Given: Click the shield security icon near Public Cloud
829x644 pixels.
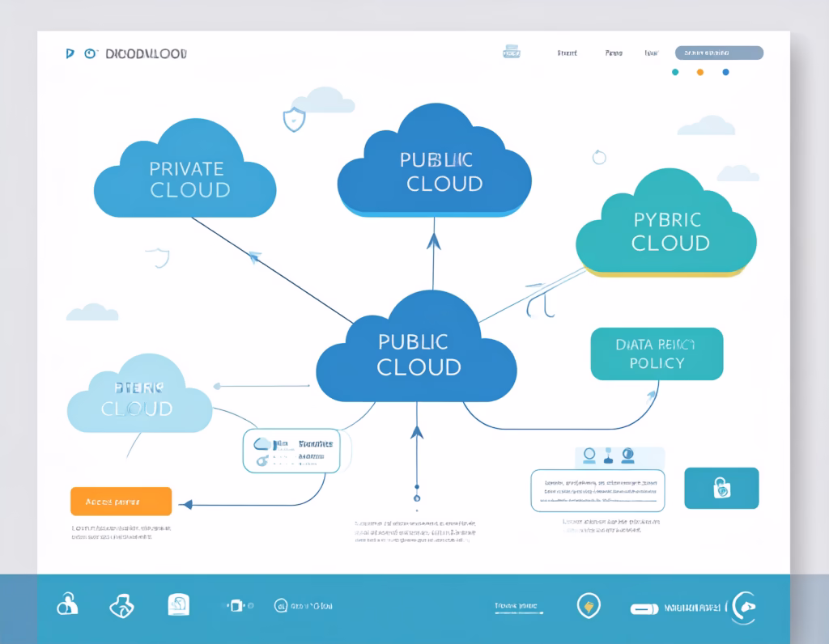Looking at the screenshot, I should click(x=293, y=118).
